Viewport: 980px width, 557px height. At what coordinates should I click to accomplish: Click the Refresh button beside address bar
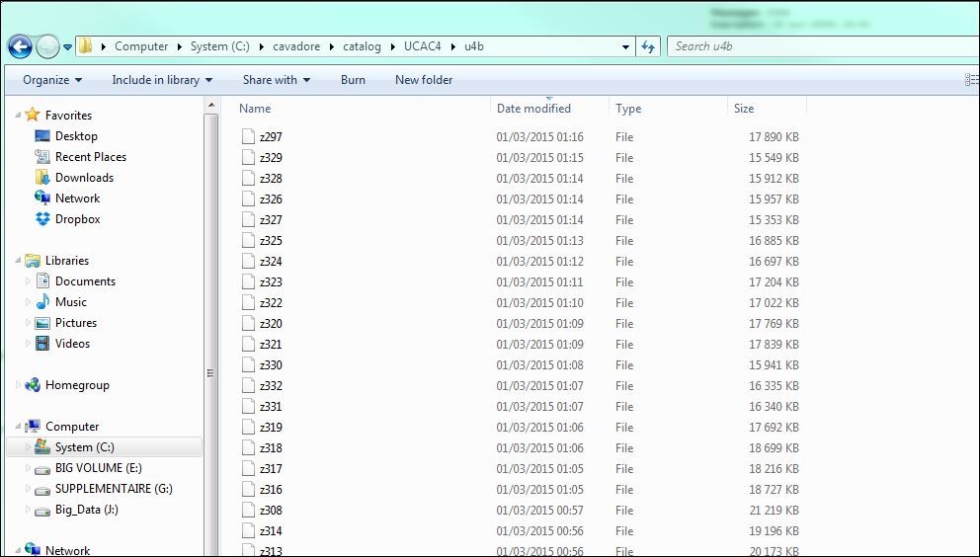(649, 46)
